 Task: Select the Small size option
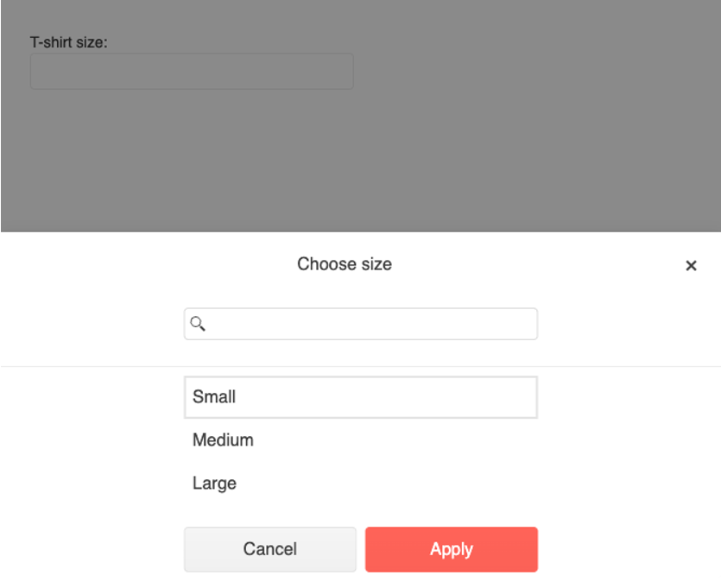click(361, 397)
